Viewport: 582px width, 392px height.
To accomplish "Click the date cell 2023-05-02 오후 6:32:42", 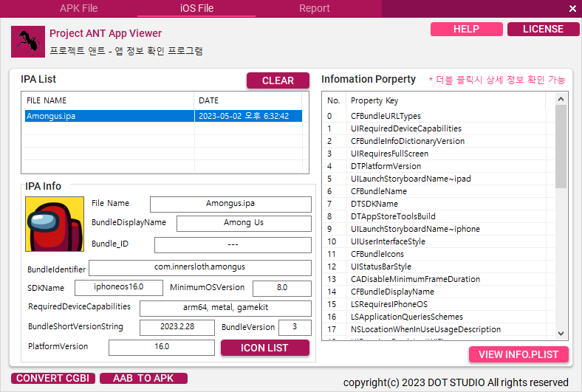I will pos(248,116).
